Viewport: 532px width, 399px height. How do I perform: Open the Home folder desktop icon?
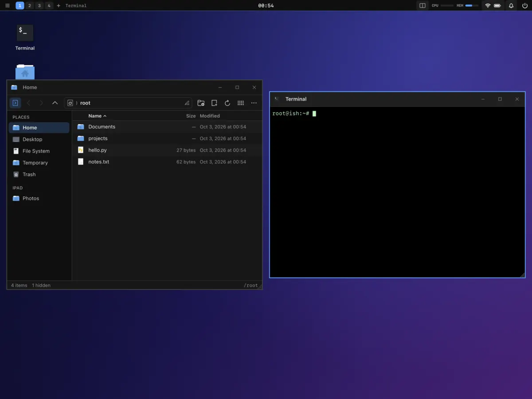coord(25,72)
